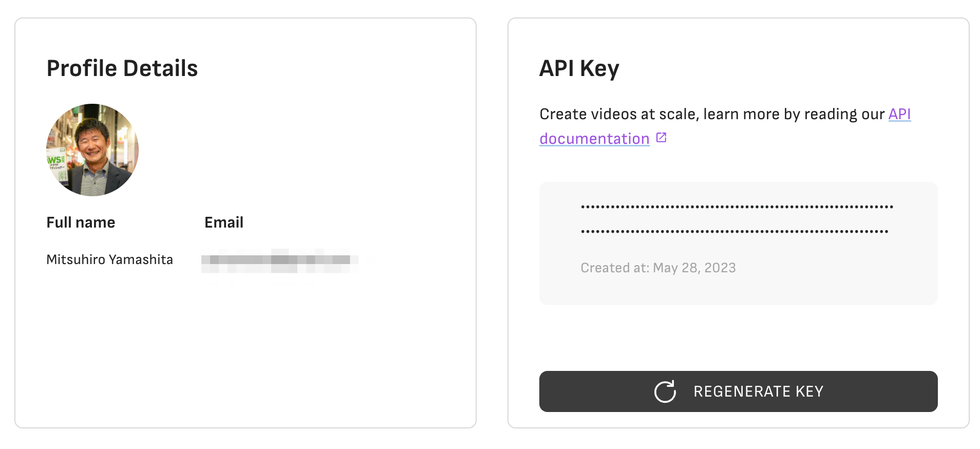Click the first line of masked API key

(x=737, y=207)
